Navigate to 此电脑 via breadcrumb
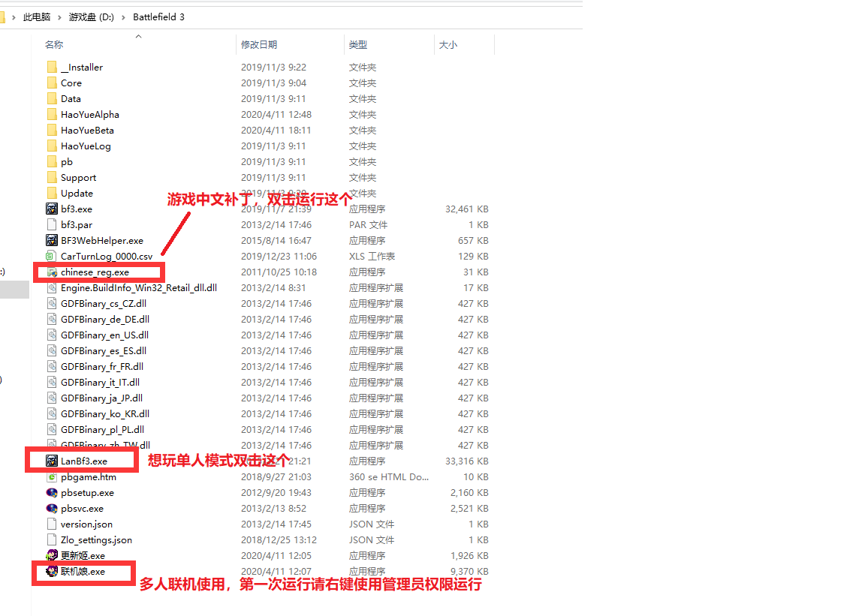865x616 pixels. [37, 17]
